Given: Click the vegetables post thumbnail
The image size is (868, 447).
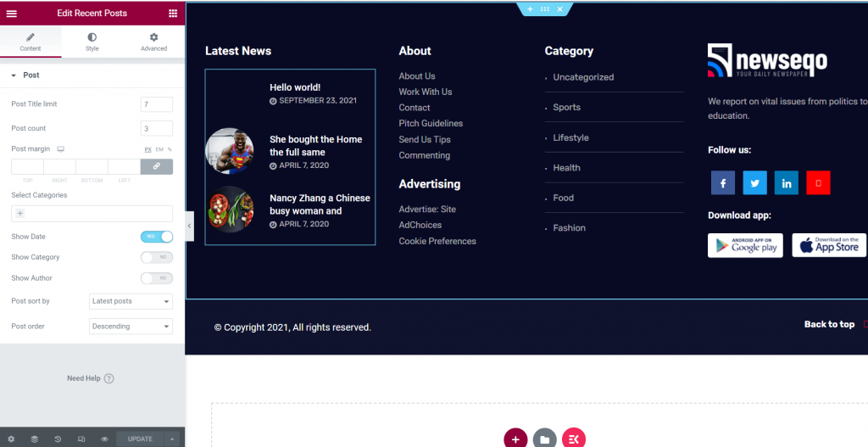Looking at the screenshot, I should (x=230, y=210).
